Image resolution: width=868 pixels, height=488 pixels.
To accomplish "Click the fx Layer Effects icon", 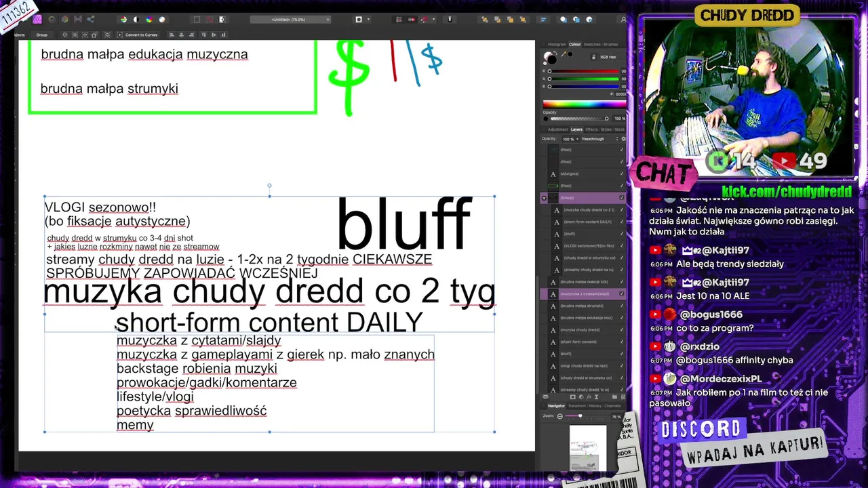I will (589, 397).
